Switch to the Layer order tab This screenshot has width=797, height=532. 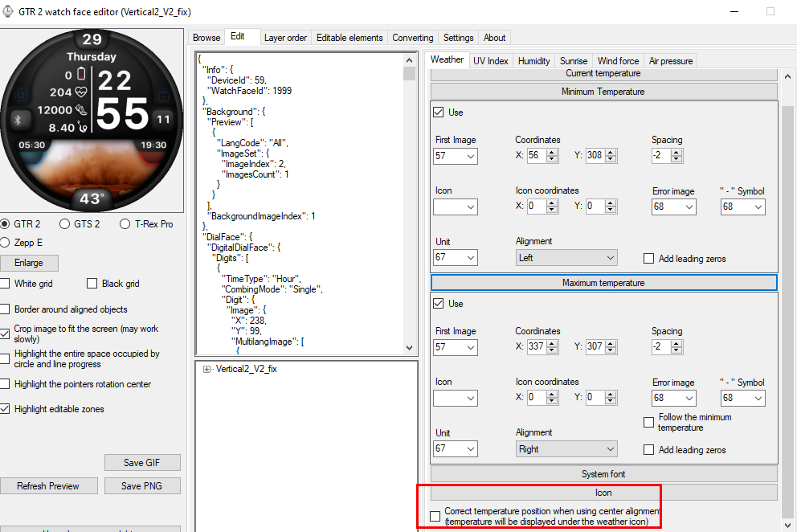coord(285,38)
